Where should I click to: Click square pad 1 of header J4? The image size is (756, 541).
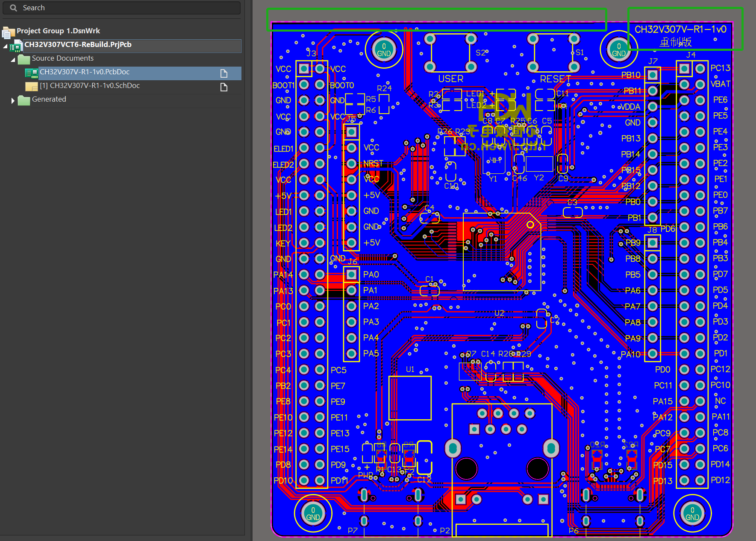click(684, 68)
